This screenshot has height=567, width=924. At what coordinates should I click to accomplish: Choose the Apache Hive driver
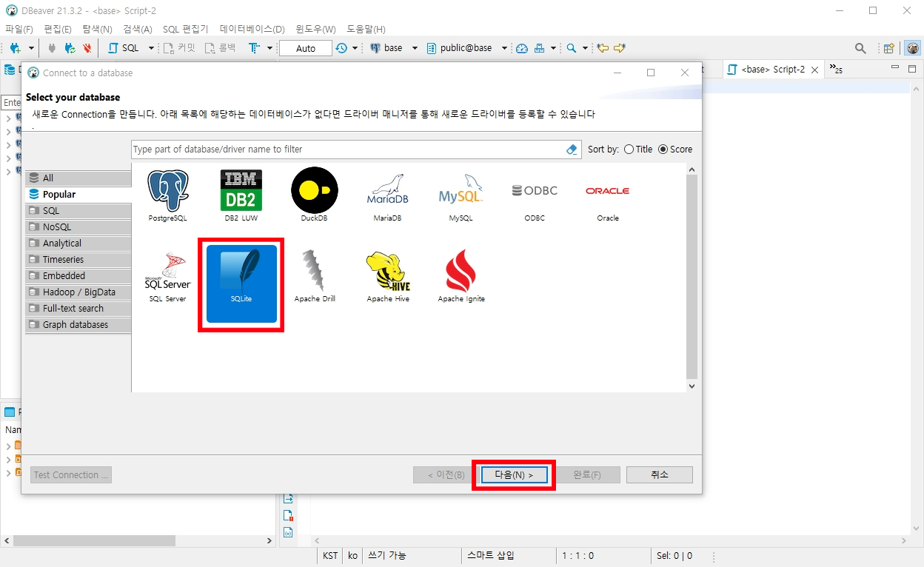pyautogui.click(x=388, y=278)
